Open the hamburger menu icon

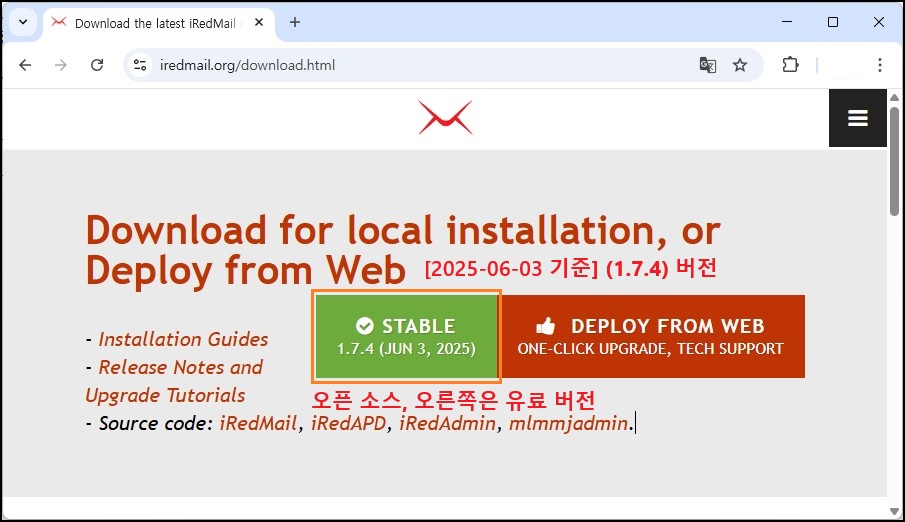tap(858, 118)
